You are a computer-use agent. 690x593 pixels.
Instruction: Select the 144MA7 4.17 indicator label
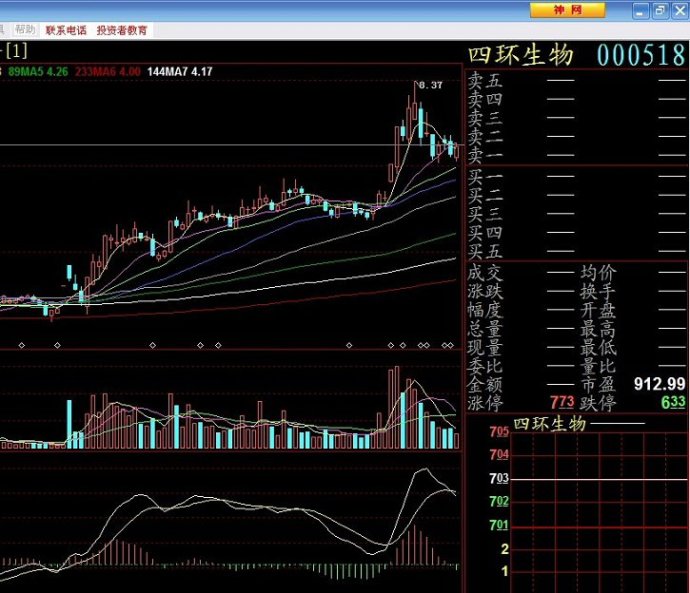click(x=180, y=72)
